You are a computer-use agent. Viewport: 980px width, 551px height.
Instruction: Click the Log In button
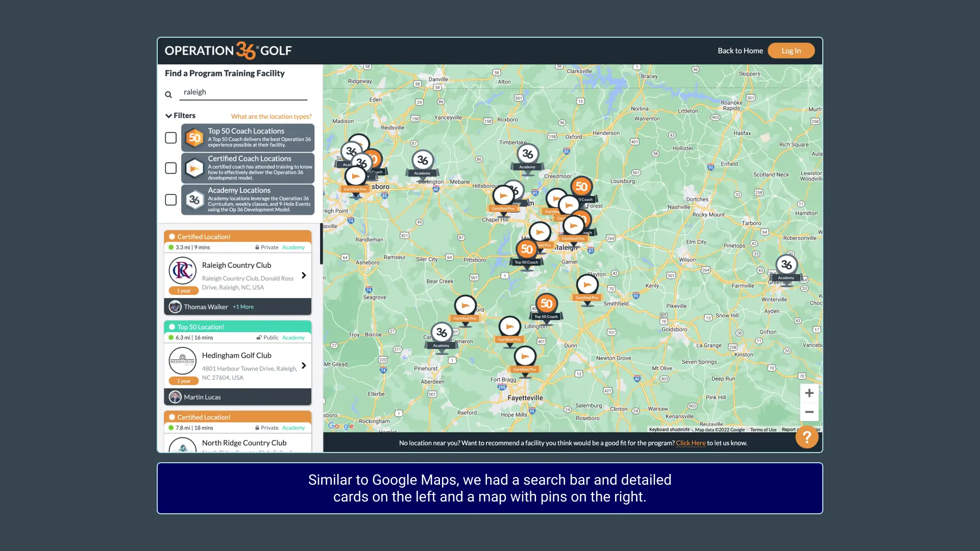[791, 51]
